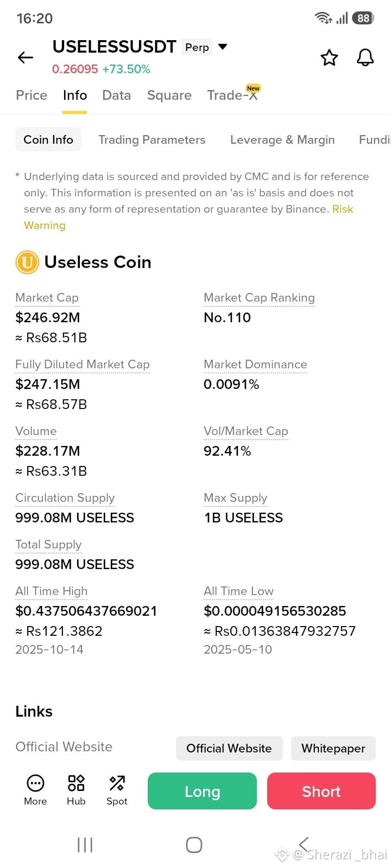
Task: Expand the USELESSUSDT pair dropdown arrow
Action: (x=223, y=47)
